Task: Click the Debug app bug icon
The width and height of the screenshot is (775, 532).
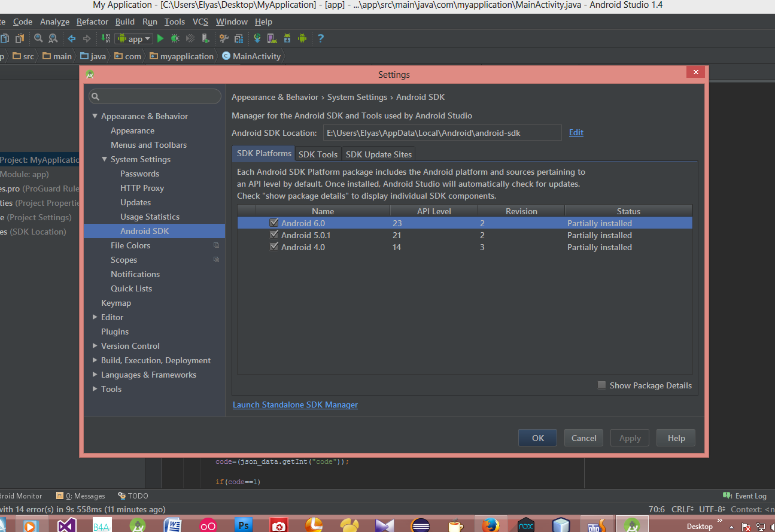Action: click(x=175, y=38)
